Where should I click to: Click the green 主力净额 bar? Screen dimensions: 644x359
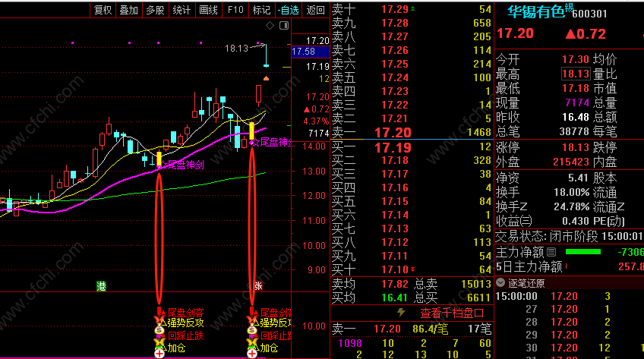[x=583, y=251]
